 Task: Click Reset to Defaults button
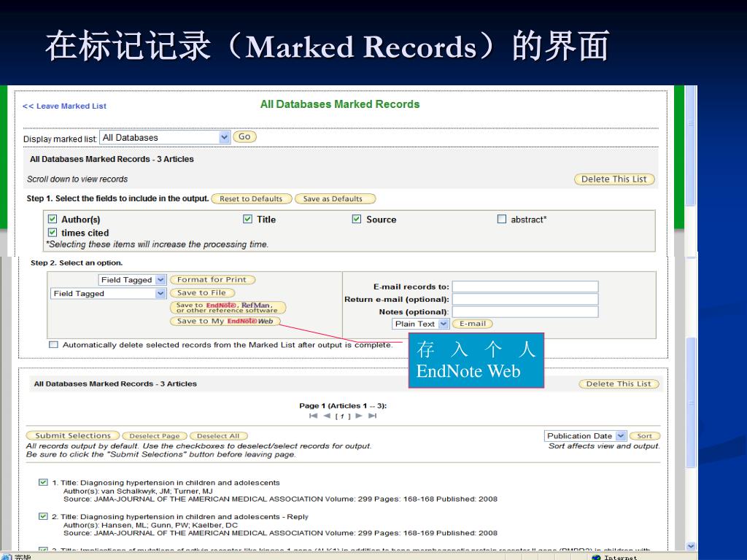(251, 198)
